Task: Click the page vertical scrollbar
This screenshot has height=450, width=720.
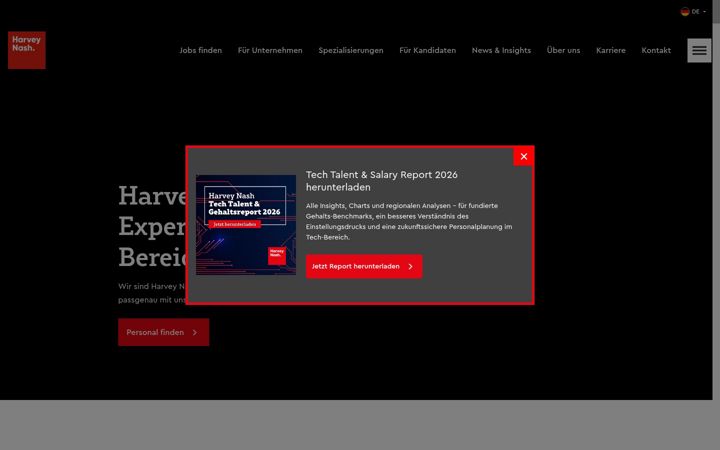Action: point(716,225)
